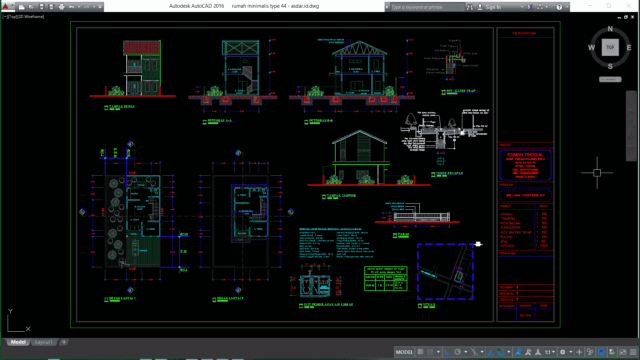Image resolution: width=640 pixels, height=360 pixels.
Task: Click the Open file icon in Quick Access toolbar
Action: [31, 7]
